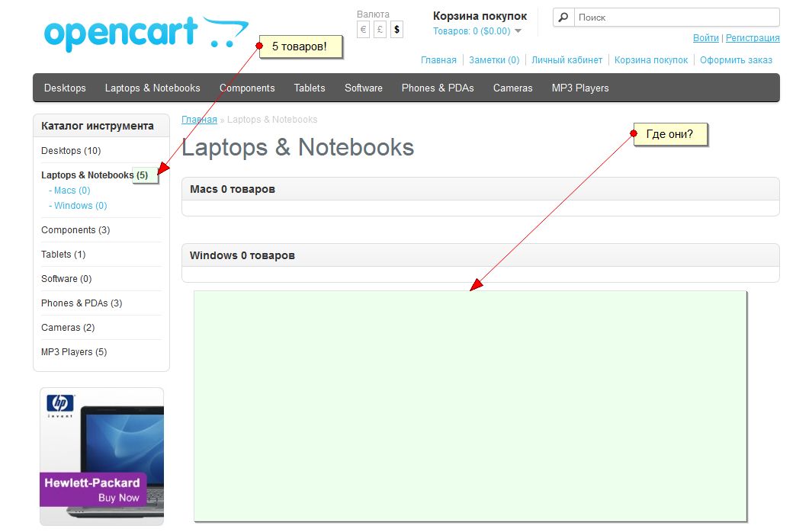Click into the Поиск search field

pos(676,18)
